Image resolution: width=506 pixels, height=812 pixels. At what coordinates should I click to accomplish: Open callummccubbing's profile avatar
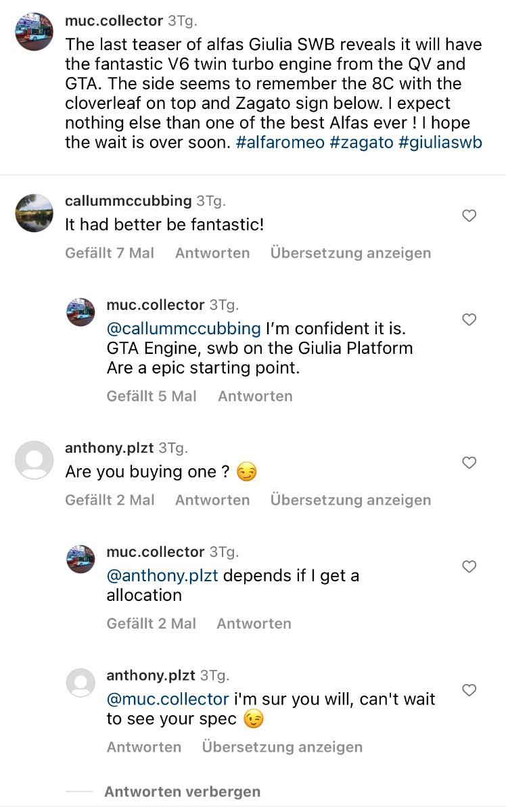[x=34, y=212]
